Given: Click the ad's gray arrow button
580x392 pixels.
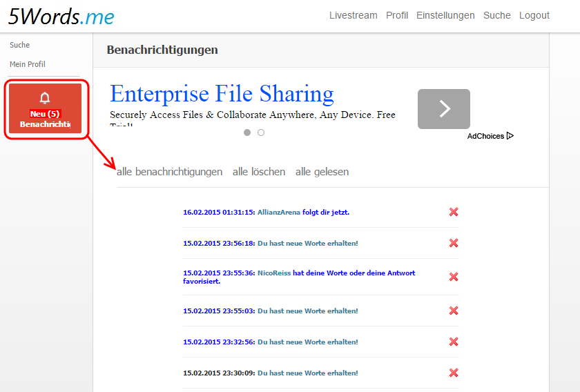Looking at the screenshot, I should tap(444, 109).
